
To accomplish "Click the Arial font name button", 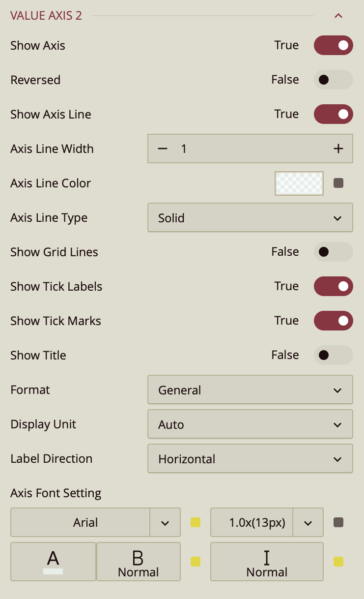I will [x=80, y=522].
